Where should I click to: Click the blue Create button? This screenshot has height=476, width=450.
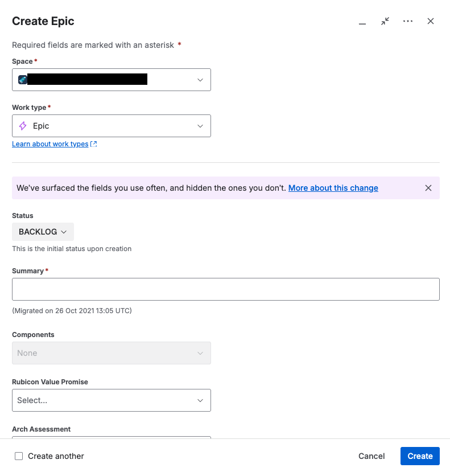[420, 456]
